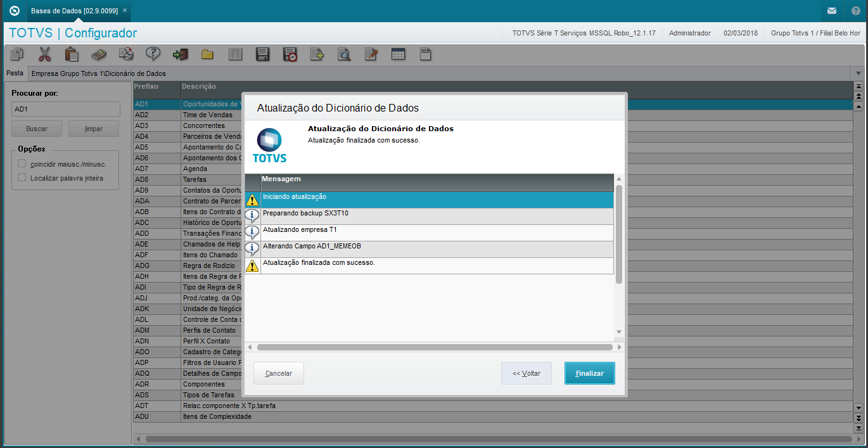This screenshot has height=448, width=868.
Task: Toggle coincidir maiusc./minusc. checkbox
Action: pos(22,163)
